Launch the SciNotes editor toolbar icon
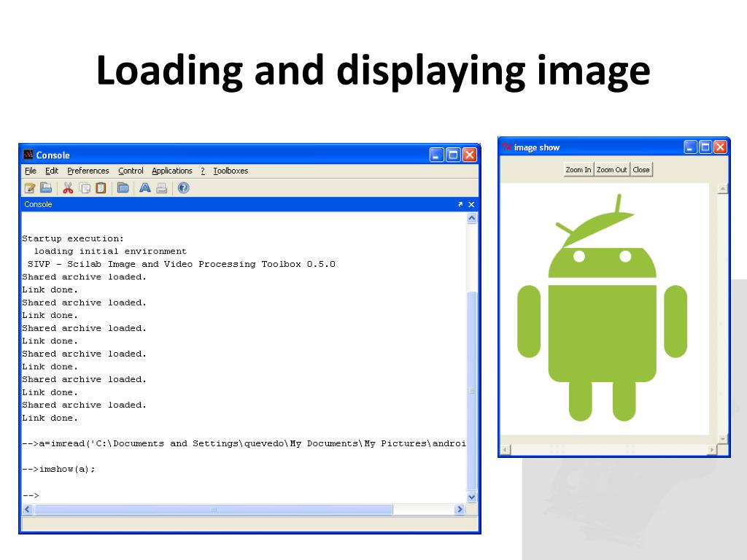747x560 pixels. point(30,188)
